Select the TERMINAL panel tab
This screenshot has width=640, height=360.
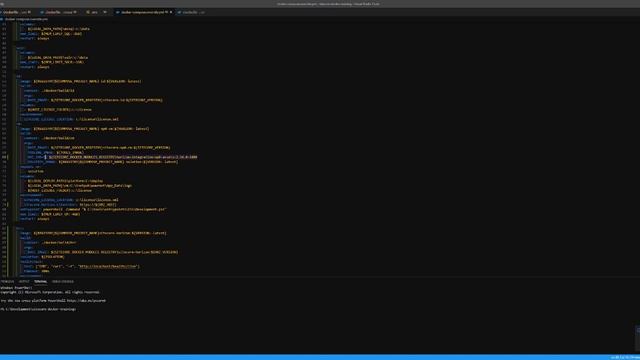(x=40, y=281)
